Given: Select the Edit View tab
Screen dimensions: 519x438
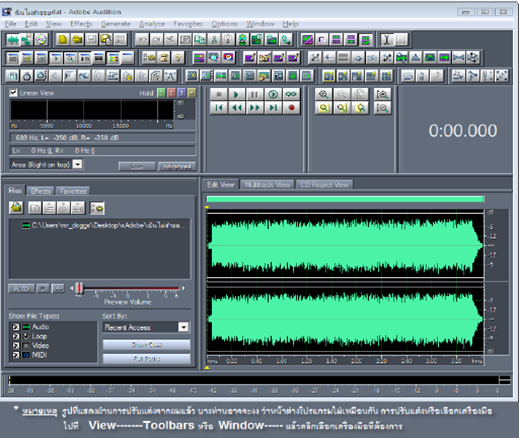Looking at the screenshot, I should click(x=221, y=184).
